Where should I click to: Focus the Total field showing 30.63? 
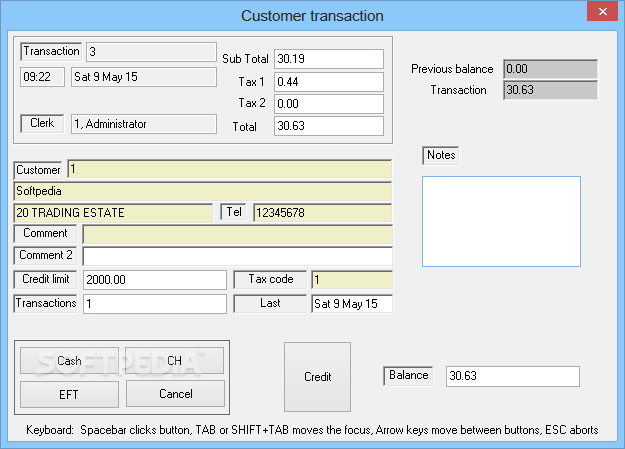tap(329, 126)
